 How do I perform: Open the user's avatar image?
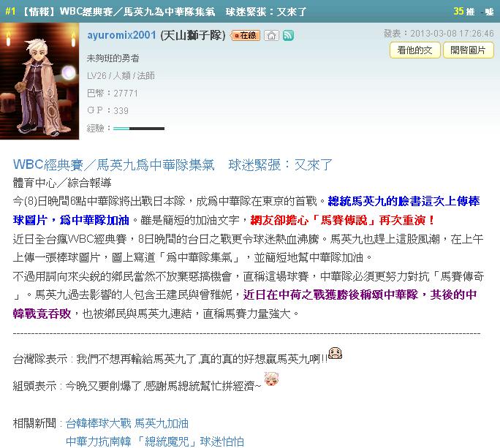pyautogui.click(x=39, y=81)
